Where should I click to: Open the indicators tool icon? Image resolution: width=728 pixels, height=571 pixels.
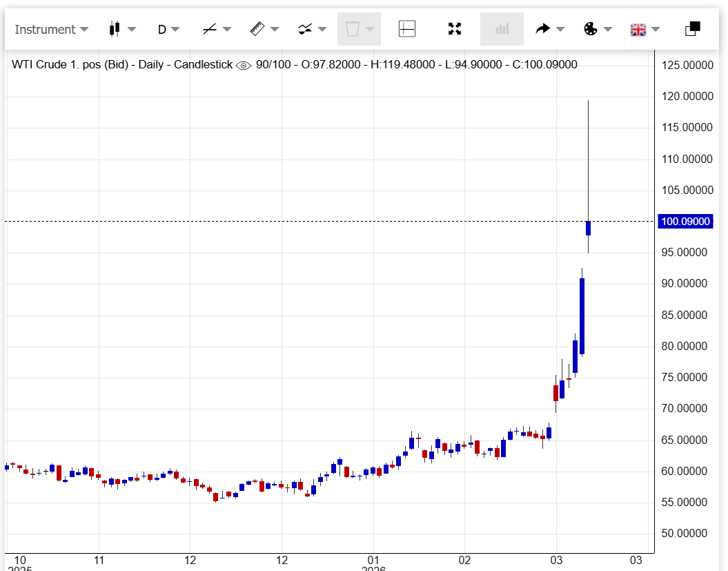click(304, 29)
